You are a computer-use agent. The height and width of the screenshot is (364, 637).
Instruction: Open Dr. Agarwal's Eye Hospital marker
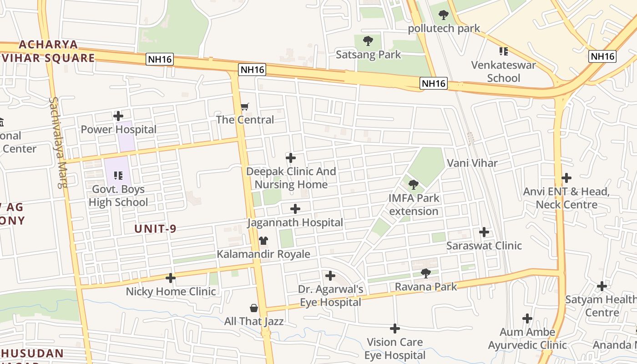330,276
